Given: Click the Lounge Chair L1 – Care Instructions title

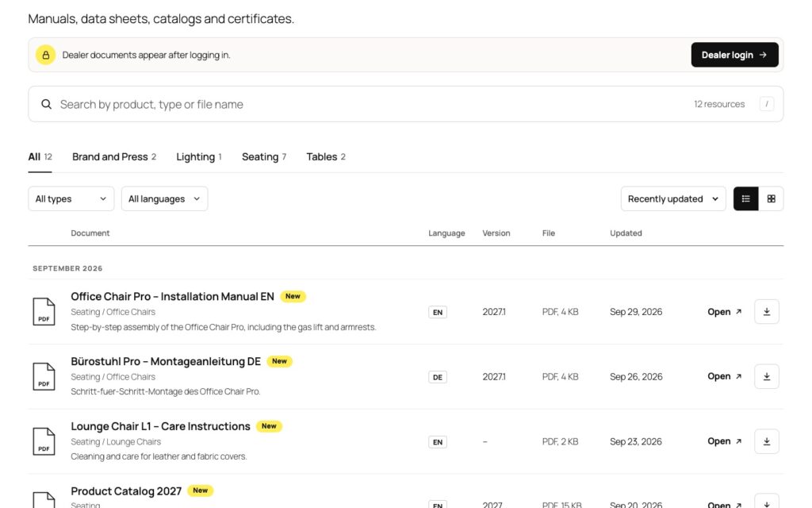Looking at the screenshot, I should coord(160,426).
